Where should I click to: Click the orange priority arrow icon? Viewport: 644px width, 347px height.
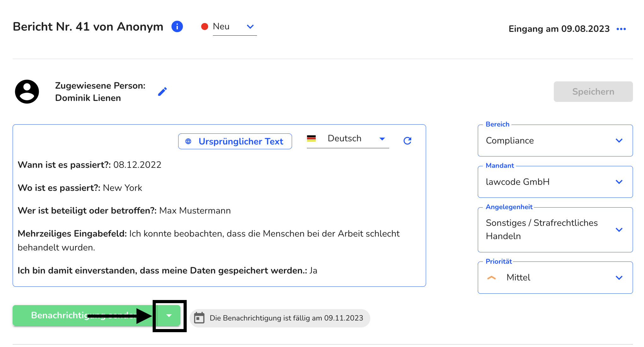click(x=491, y=278)
